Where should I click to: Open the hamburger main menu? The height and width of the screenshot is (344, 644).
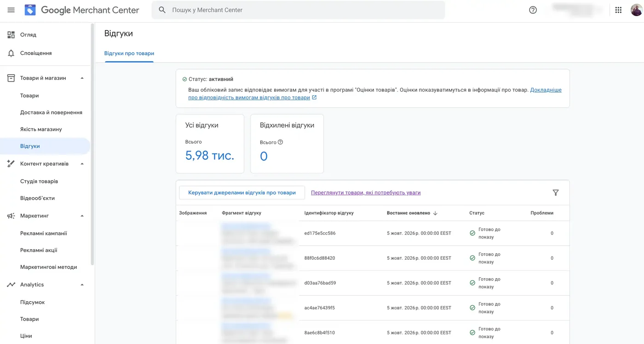[11, 10]
